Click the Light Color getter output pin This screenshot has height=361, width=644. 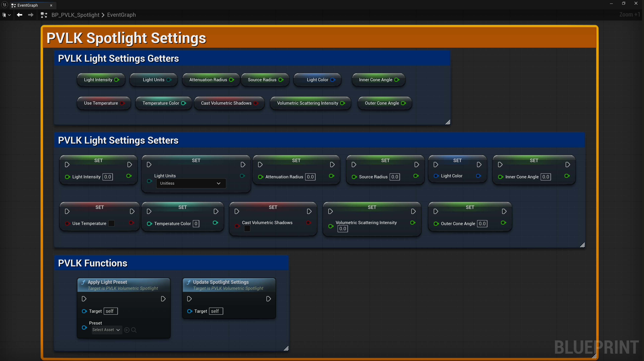333,80
